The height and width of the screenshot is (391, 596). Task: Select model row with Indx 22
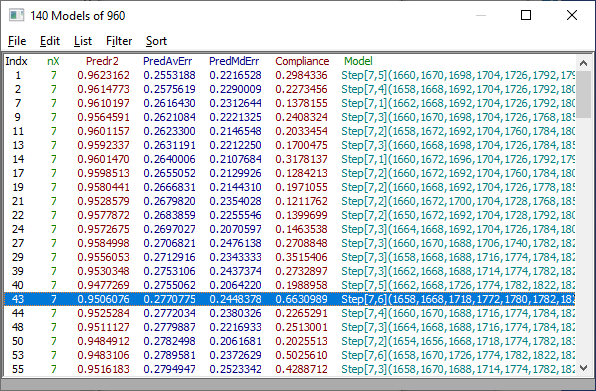(290, 215)
